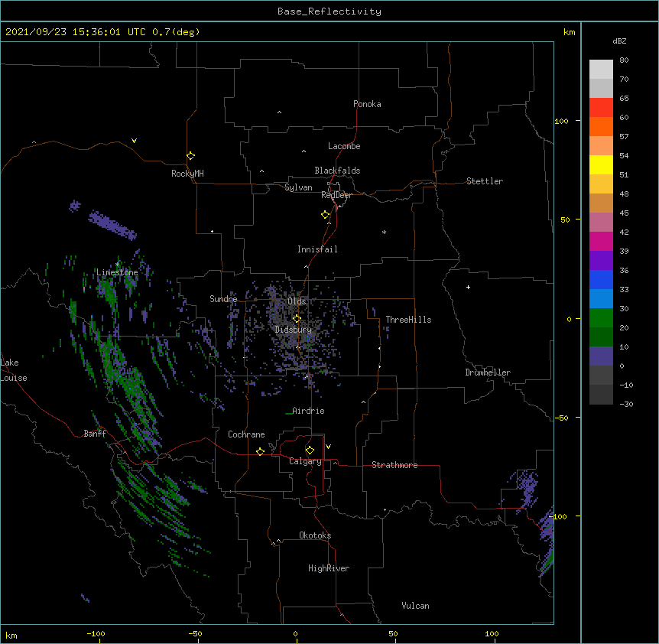The width and height of the screenshot is (659, 644).
Task: Click the yellow diamond marker above Calgary
Action: pos(310,450)
